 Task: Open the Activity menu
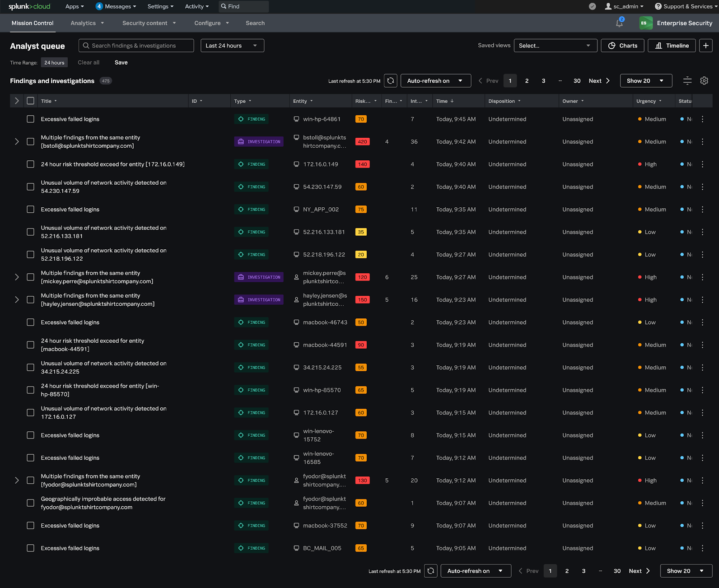tap(197, 6)
